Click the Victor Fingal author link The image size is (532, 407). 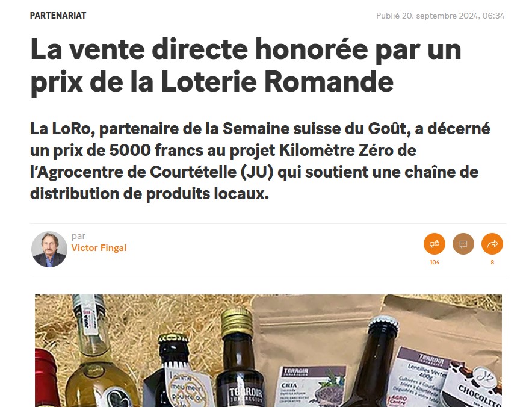click(99, 248)
